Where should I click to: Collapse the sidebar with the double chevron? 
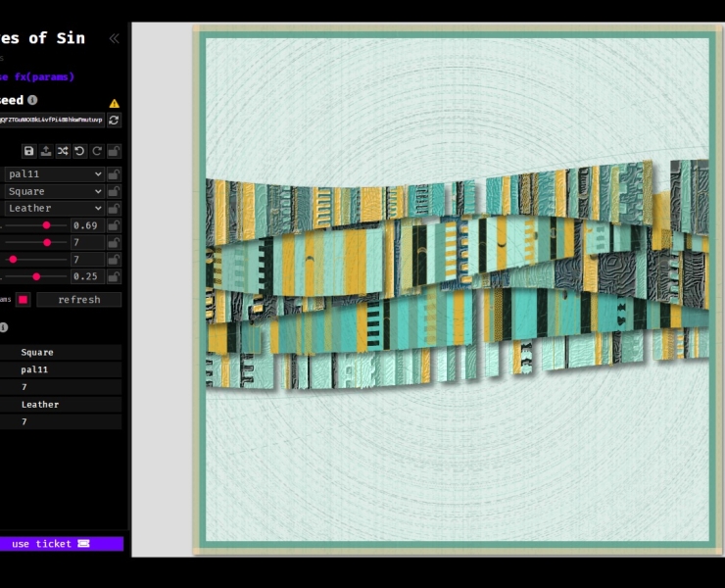114,38
